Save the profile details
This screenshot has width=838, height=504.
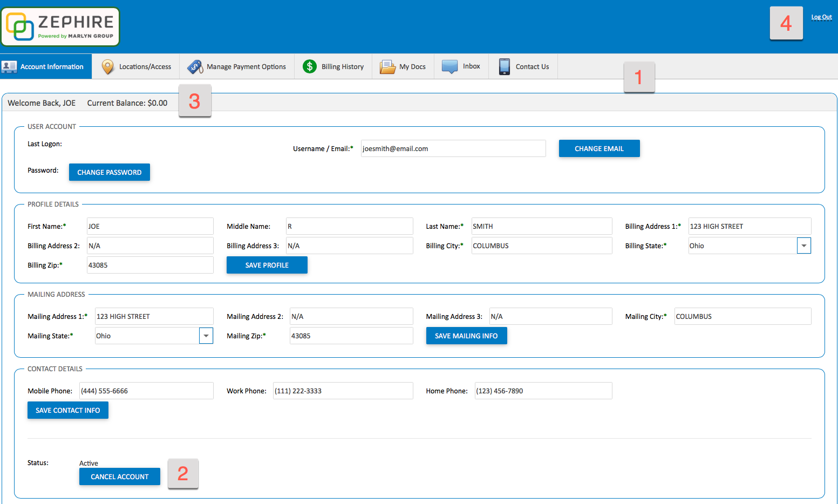267,265
